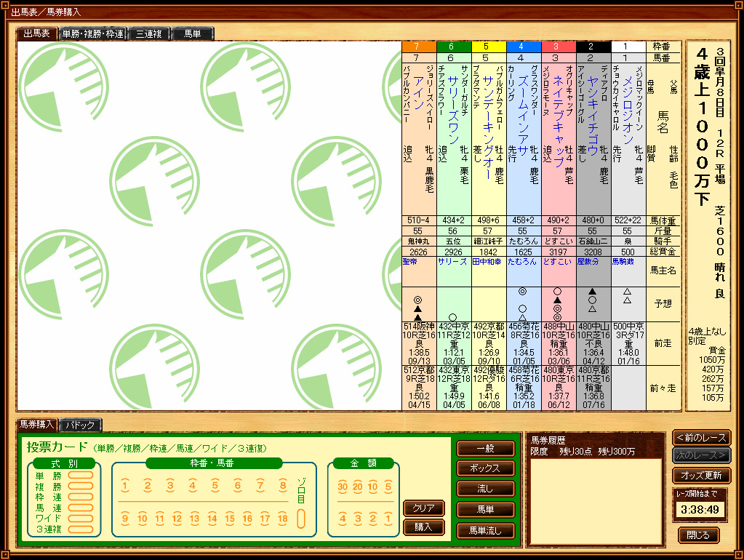Mark horse number 12 on voting card
Image resolution: width=744 pixels, height=560 pixels.
tap(177, 519)
